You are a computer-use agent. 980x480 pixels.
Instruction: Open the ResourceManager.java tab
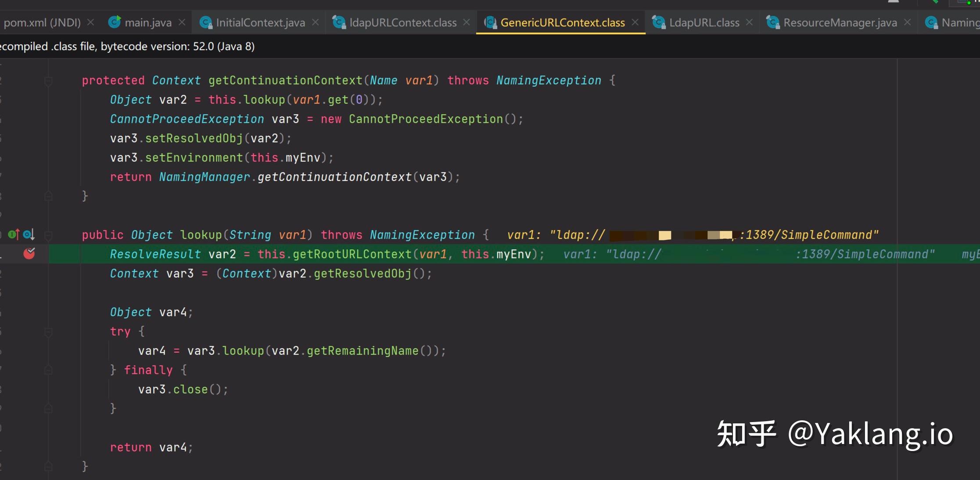[840, 23]
